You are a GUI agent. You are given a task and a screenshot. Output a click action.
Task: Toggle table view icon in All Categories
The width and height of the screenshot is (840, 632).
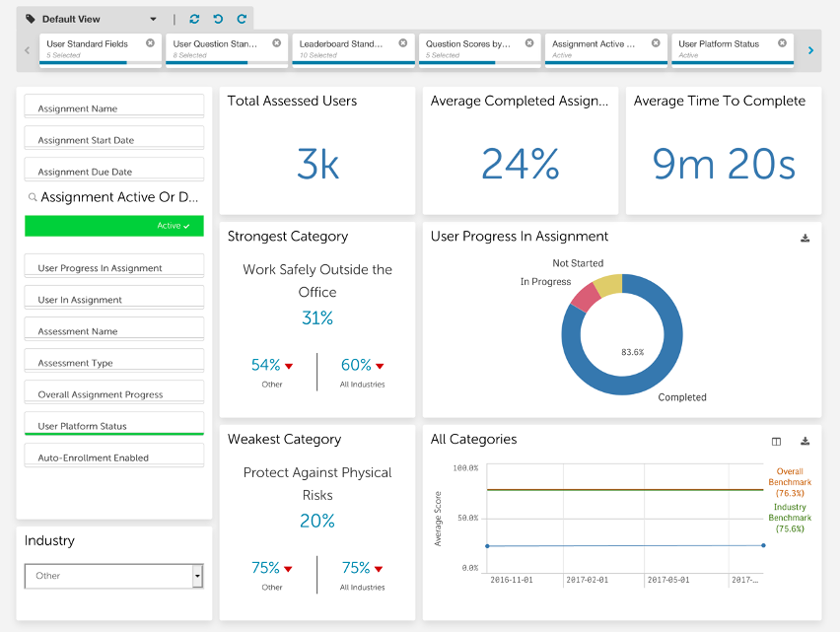click(776, 442)
